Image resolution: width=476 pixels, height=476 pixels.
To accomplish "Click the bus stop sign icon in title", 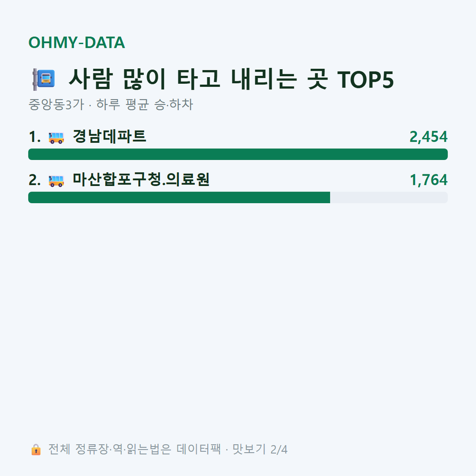I will pyautogui.click(x=44, y=79).
